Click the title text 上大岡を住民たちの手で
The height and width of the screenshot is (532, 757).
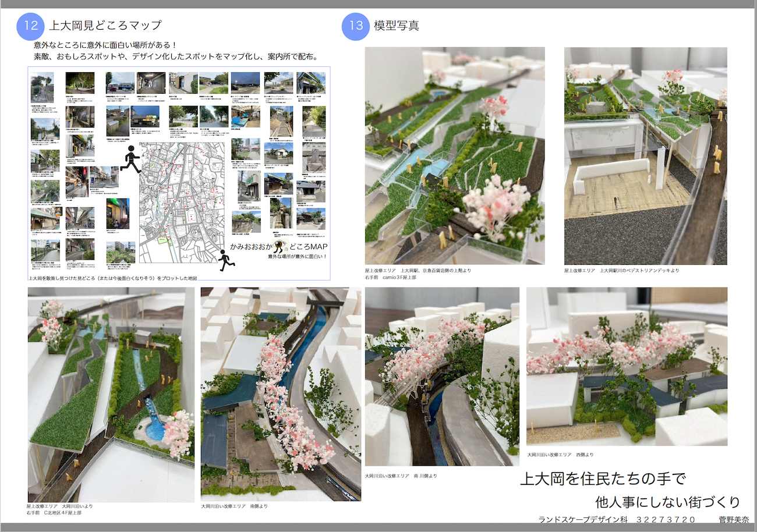pyautogui.click(x=603, y=479)
